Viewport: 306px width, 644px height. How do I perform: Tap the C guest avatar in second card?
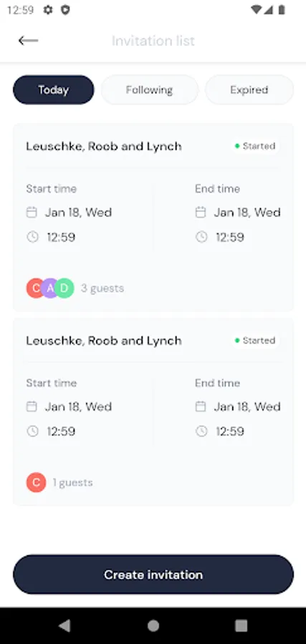point(37,482)
